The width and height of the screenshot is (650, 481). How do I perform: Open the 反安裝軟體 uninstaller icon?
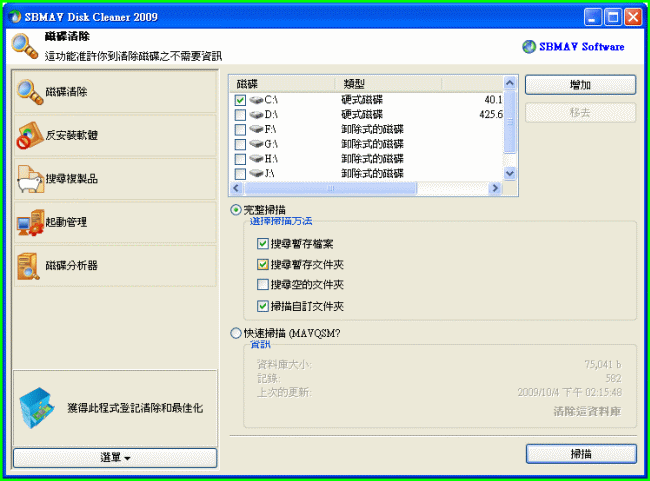29,135
